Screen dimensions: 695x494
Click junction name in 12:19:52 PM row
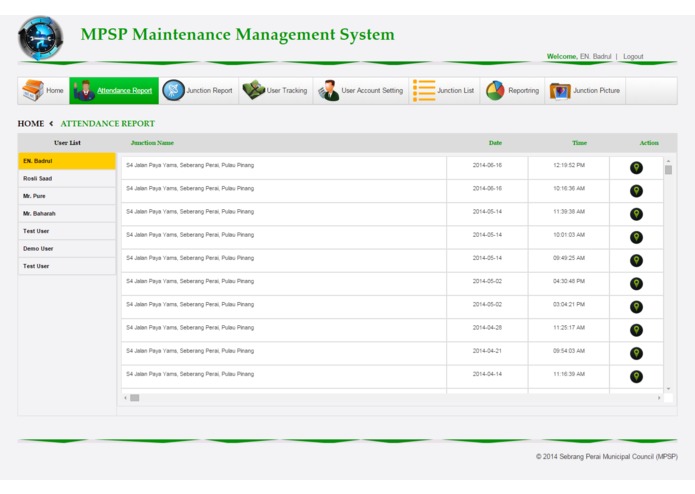pyautogui.click(x=190, y=165)
